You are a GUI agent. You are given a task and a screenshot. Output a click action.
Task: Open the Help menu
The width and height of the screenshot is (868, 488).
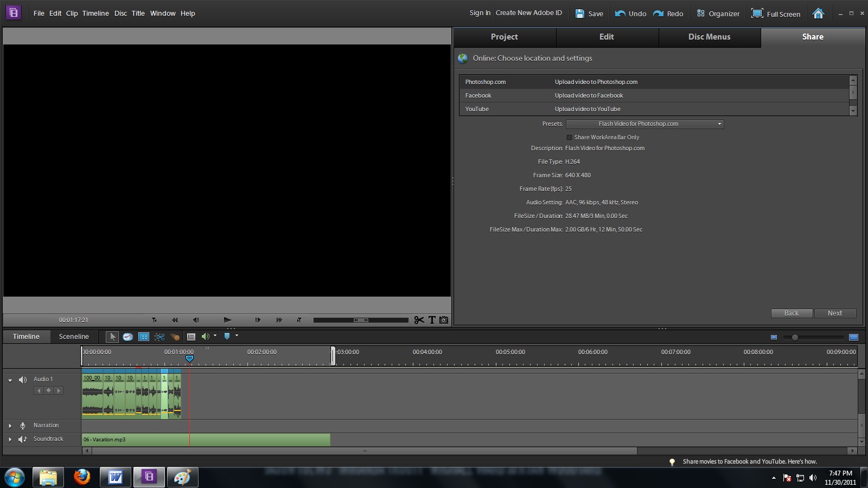point(188,13)
